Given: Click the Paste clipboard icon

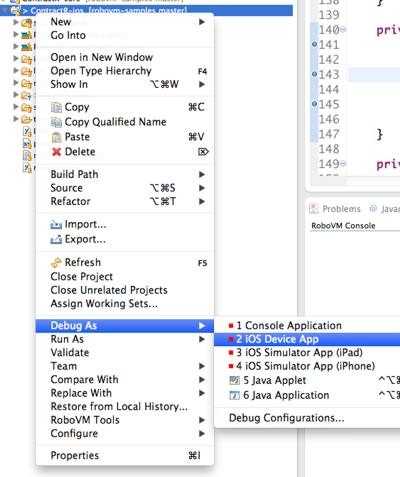Looking at the screenshot, I should (x=56, y=137).
